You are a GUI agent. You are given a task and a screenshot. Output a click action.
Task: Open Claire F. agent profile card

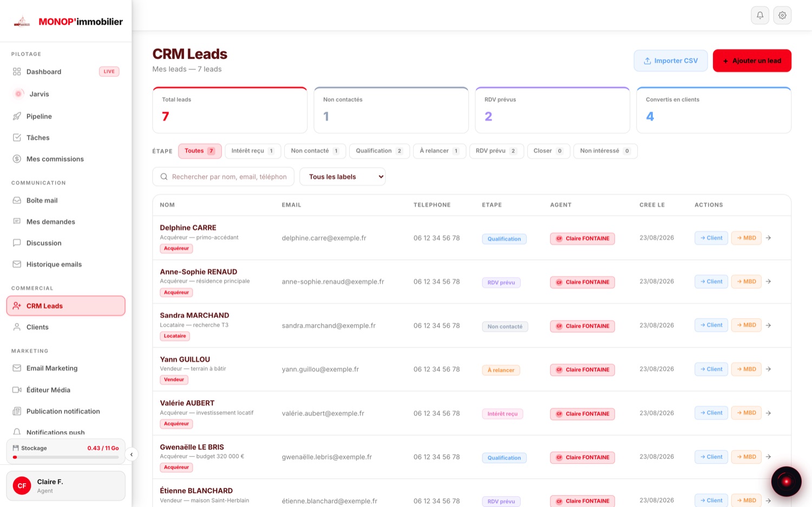pos(66,486)
